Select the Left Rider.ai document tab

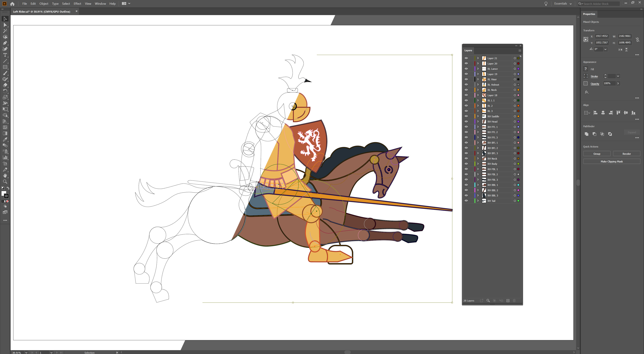(41, 12)
